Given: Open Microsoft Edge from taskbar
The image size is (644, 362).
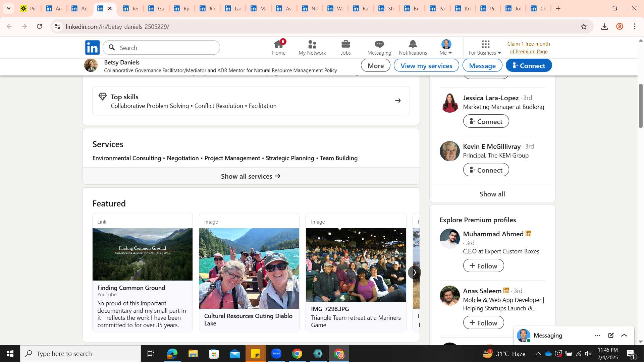Looking at the screenshot, I should (x=172, y=354).
